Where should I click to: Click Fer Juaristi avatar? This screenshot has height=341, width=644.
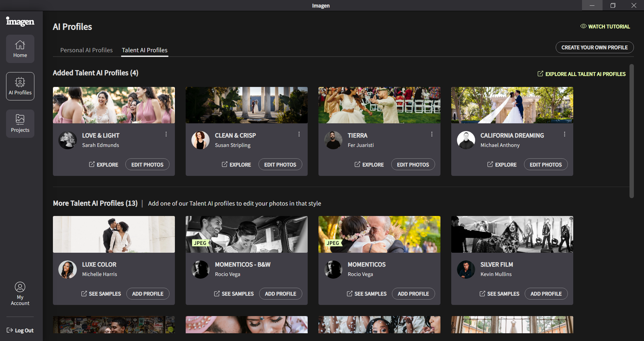(333, 140)
